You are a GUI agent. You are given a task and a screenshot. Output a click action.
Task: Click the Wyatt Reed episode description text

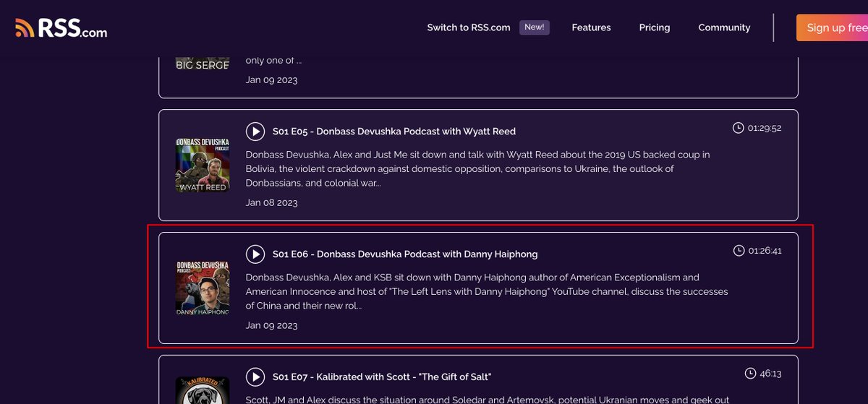[477, 168]
